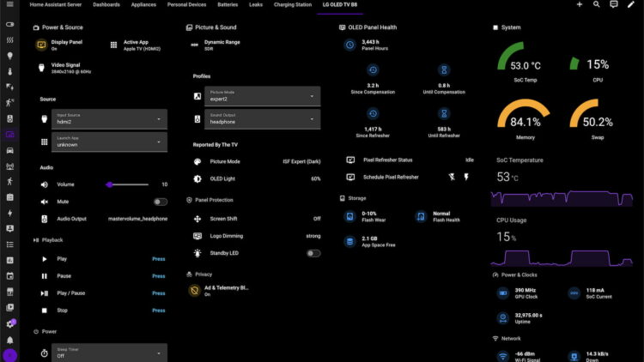Viewport: 644px width, 362px height.
Task: Click the App Space Free database icon
Action: pyautogui.click(x=350, y=241)
